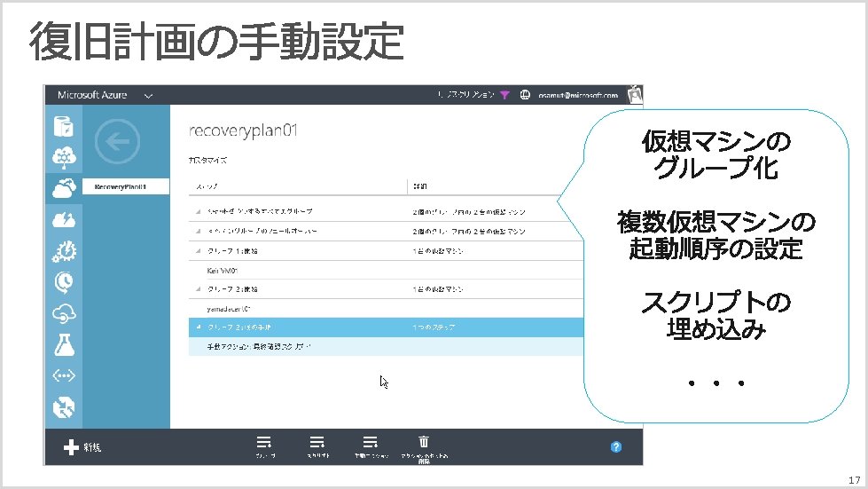
Task: Click the subscription label text in header
Action: pos(465,95)
